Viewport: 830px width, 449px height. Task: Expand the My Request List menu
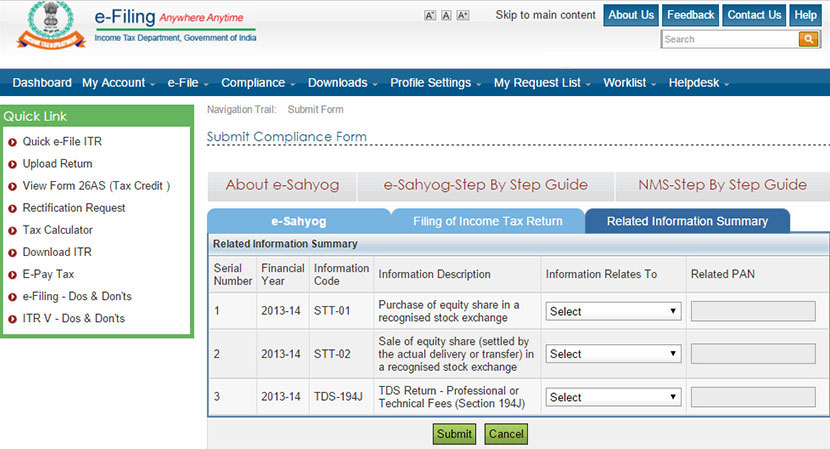(543, 83)
